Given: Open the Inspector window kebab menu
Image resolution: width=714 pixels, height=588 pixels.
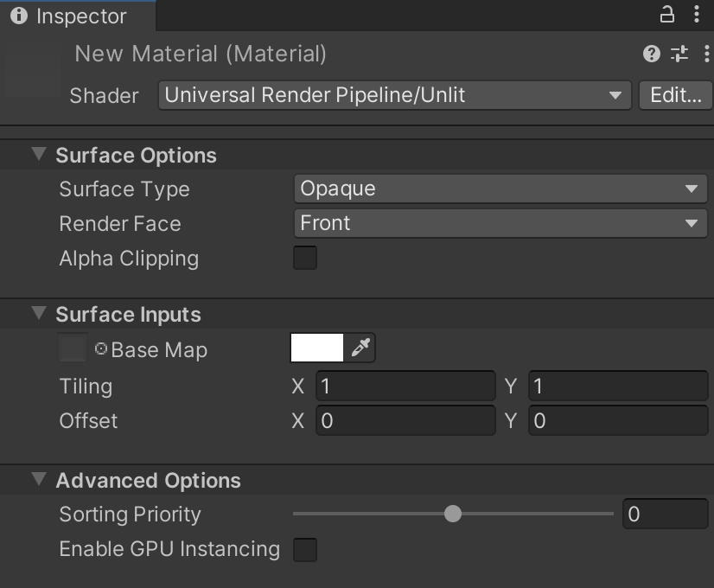Looking at the screenshot, I should click(x=698, y=15).
